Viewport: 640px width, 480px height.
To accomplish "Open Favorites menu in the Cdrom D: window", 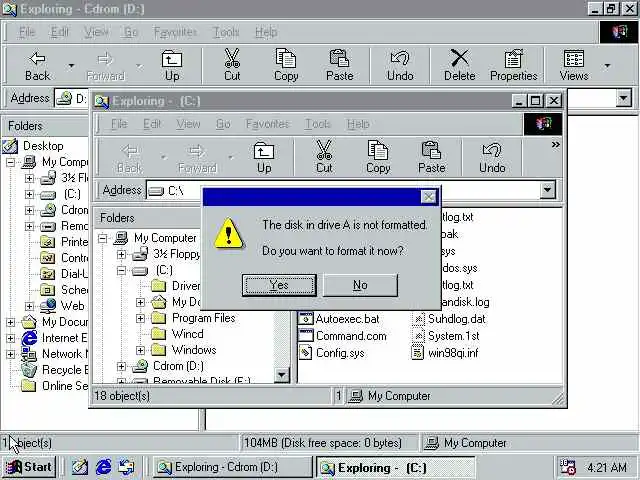I will (x=175, y=32).
